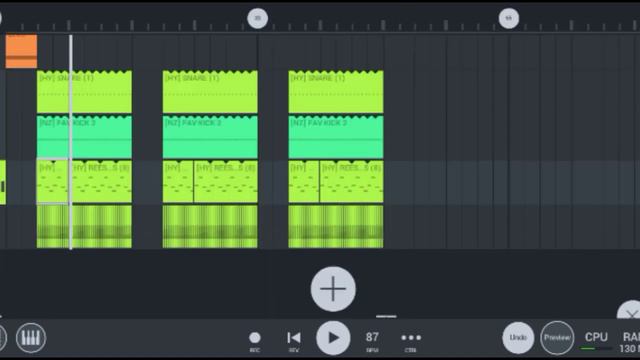
Task: Add a new track with plus button
Action: (333, 289)
